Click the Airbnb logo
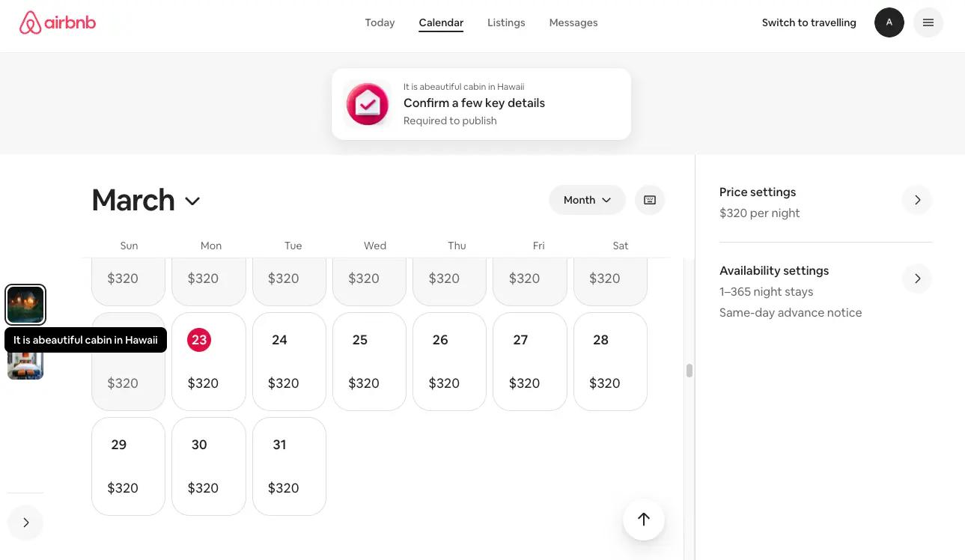Screen dimensions: 965x560 click(x=58, y=22)
